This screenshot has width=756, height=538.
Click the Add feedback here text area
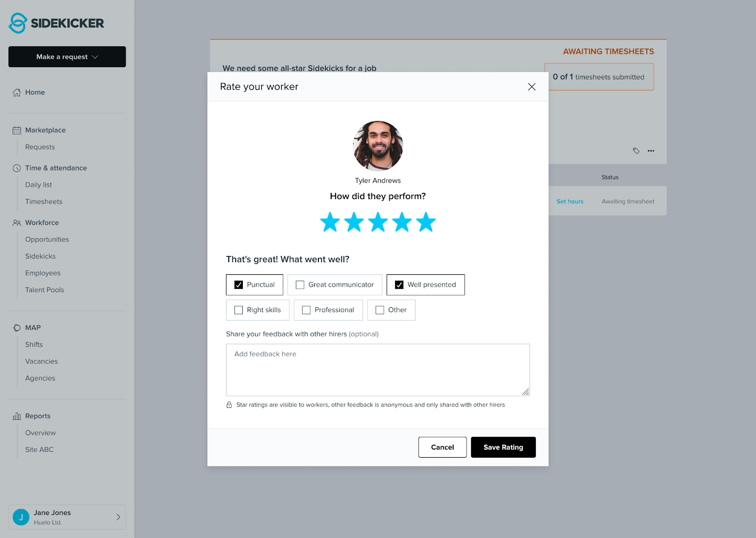coord(378,370)
